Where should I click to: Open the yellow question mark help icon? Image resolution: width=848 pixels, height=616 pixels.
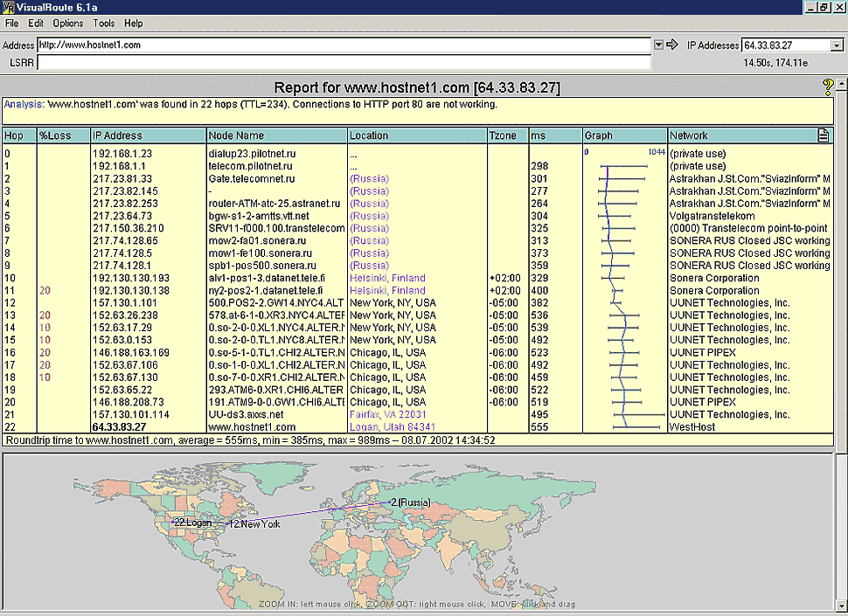click(827, 87)
